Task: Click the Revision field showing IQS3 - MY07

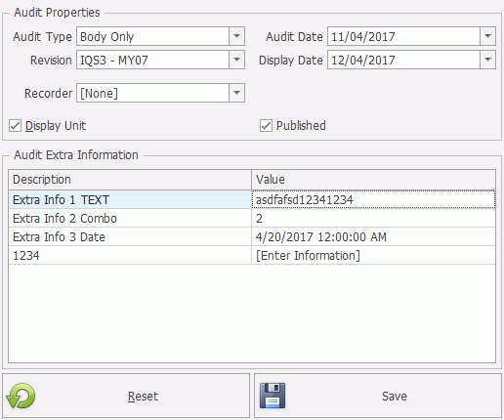Action: (x=152, y=60)
